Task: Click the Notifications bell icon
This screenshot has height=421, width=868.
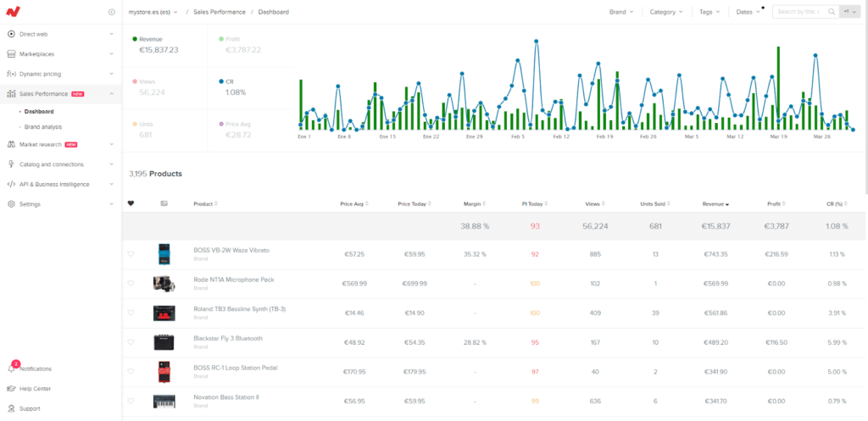Action: (12, 369)
